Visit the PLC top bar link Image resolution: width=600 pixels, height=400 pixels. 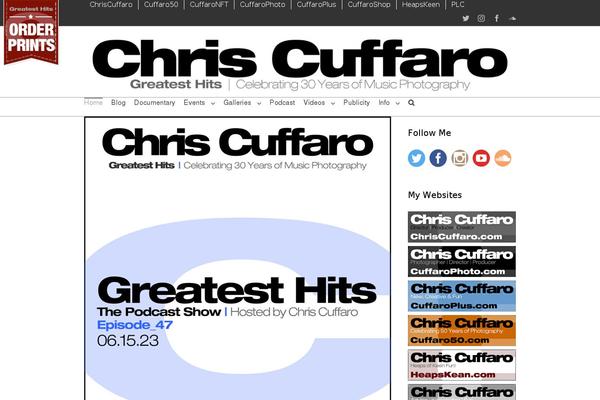(x=458, y=5)
